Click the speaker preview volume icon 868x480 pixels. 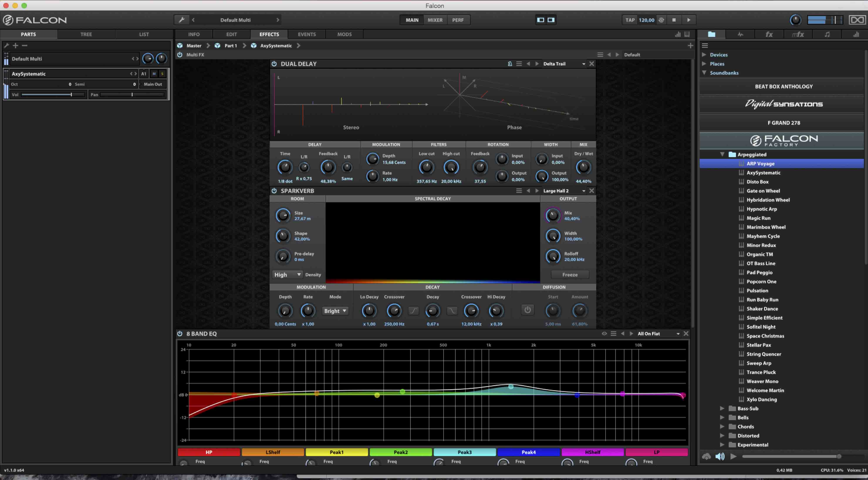click(720, 456)
